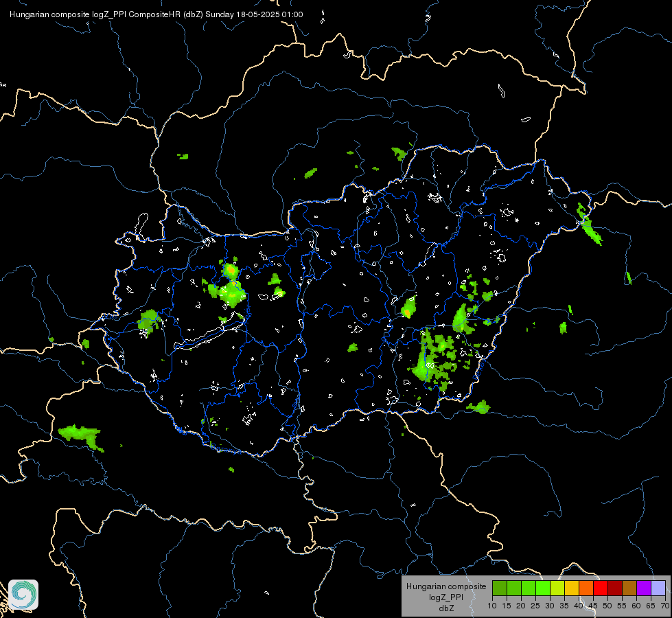Image resolution: width=672 pixels, height=618 pixels.
Task: Select the 35–40 dBZ yellow swatch
Action: 572,588
